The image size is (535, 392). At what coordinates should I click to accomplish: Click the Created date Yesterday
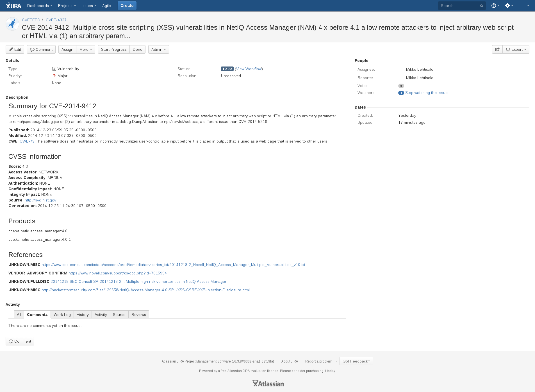[407, 115]
